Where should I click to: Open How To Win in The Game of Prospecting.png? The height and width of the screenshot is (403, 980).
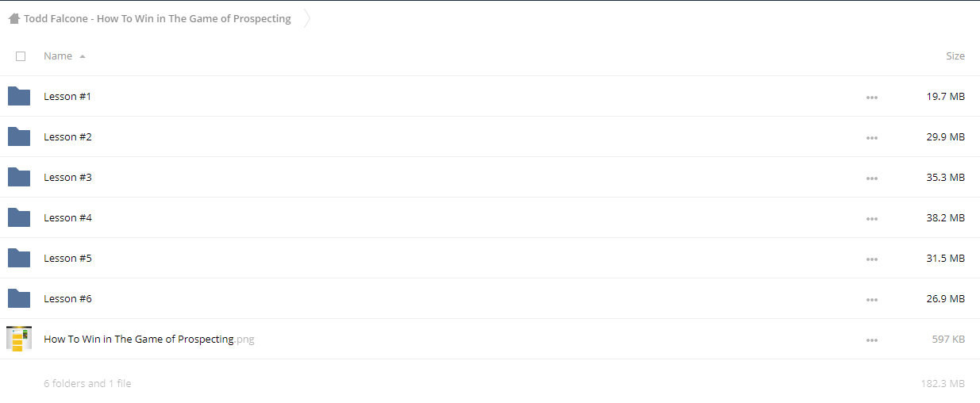149,339
